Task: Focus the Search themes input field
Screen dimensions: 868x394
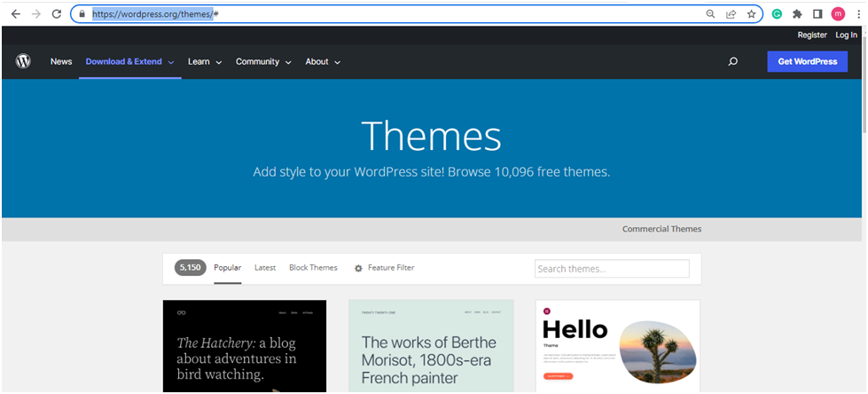Action: tap(613, 269)
